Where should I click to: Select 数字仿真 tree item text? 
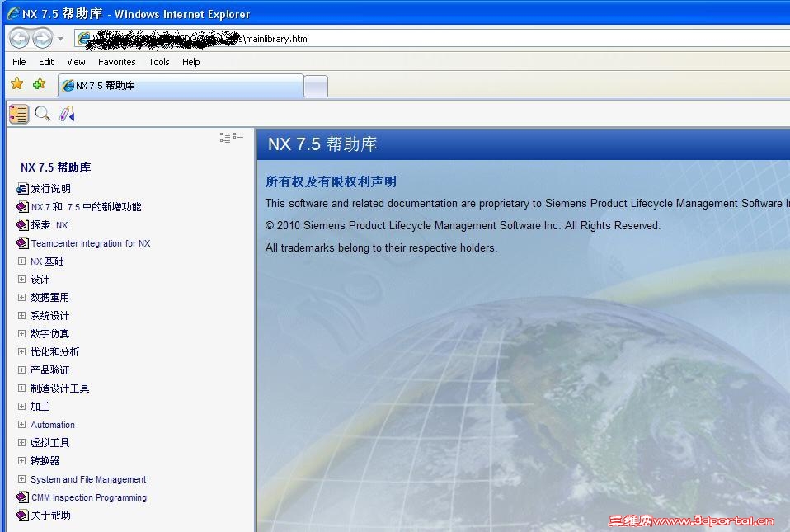point(49,333)
